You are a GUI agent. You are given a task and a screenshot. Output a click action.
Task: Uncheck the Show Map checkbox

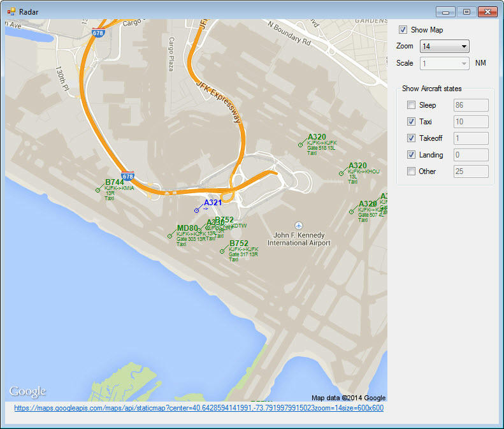(403, 30)
